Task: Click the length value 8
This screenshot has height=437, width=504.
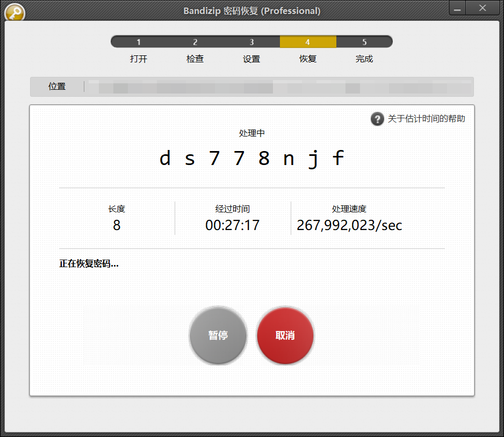Action: coord(117,225)
